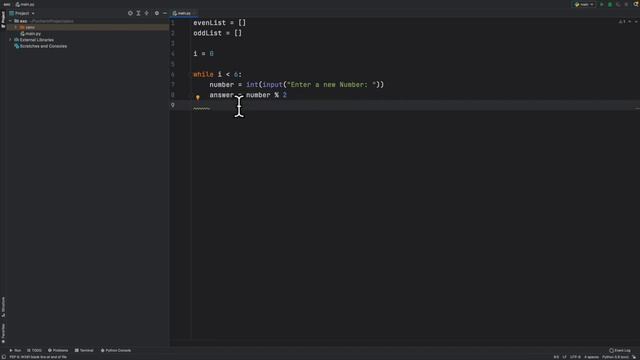Click the PEP 8 warning message in status bar
Viewport: 640px width, 360px height.
(x=38, y=357)
